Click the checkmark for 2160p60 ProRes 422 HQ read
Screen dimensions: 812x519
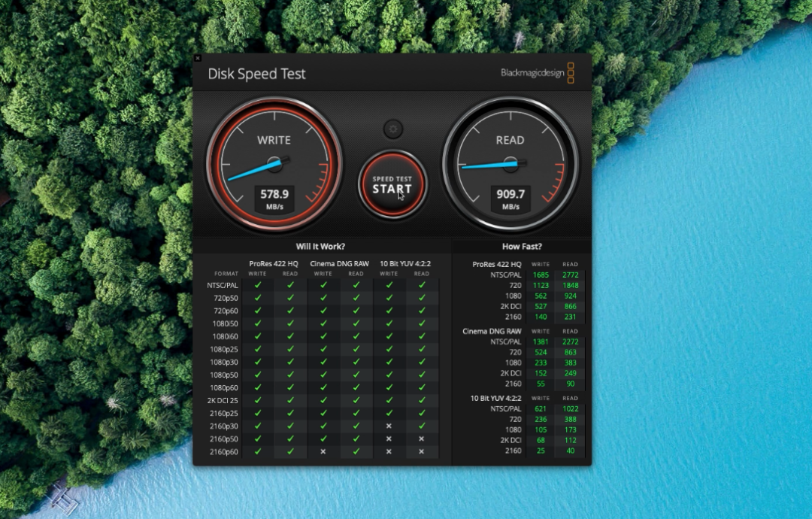pos(290,451)
